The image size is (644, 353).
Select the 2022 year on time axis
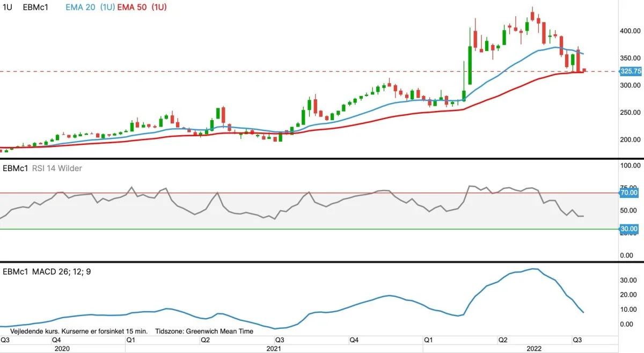(549, 348)
